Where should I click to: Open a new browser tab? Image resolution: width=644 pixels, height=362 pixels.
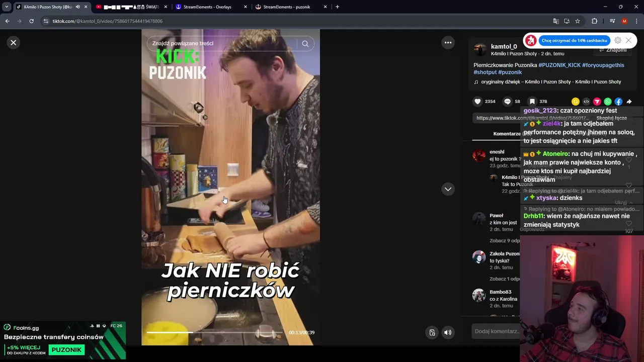click(337, 7)
